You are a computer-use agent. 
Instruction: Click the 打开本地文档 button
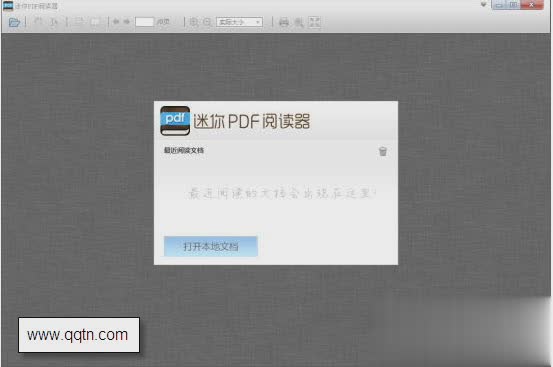[211, 246]
